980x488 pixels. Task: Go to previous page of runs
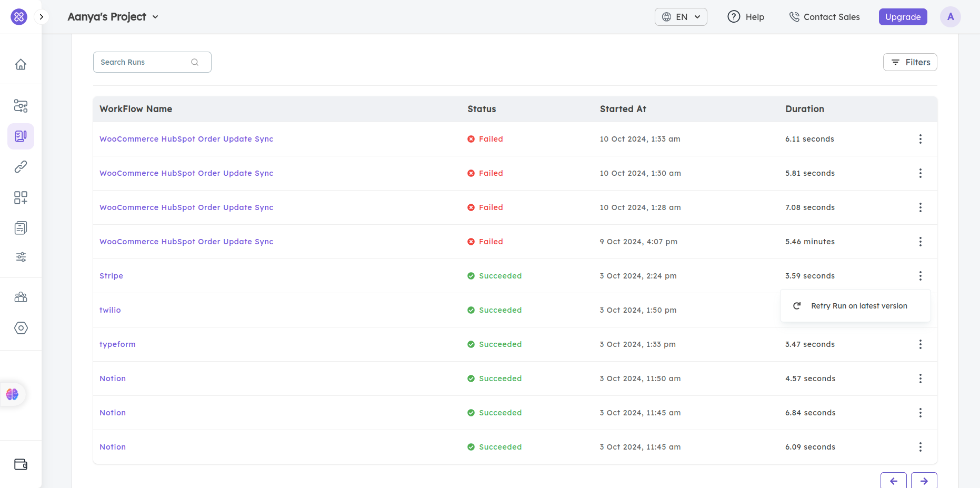893,481
